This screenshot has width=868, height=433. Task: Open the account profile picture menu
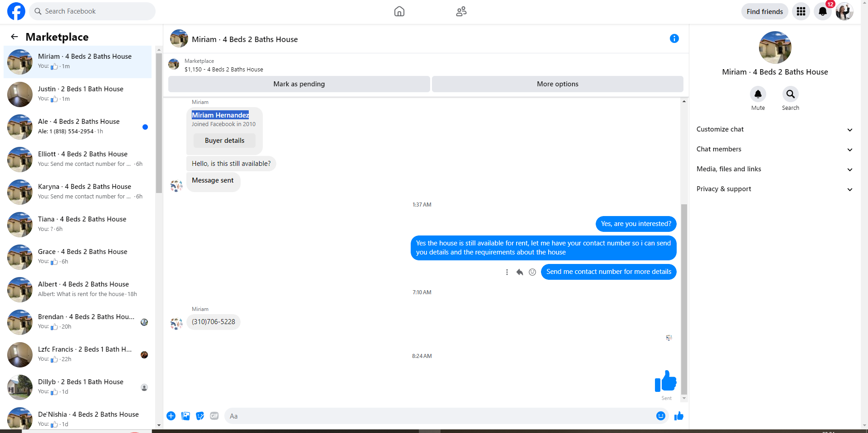point(844,11)
